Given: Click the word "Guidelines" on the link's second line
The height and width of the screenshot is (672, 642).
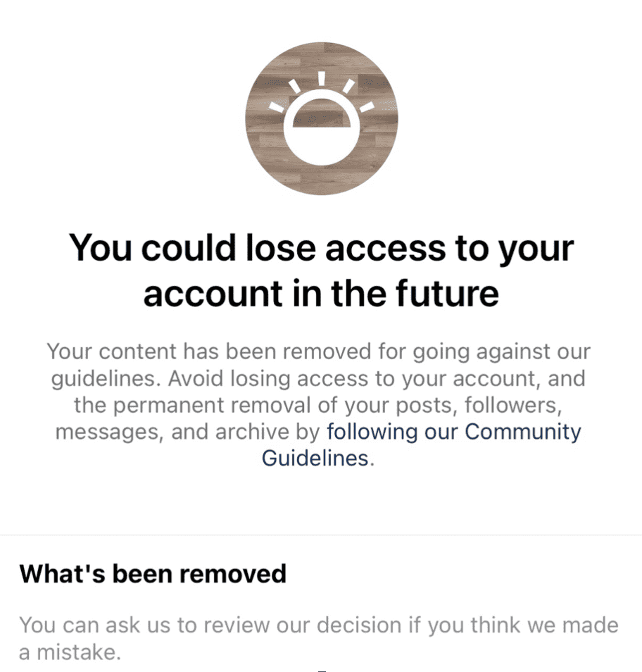Looking at the screenshot, I should click(315, 458).
